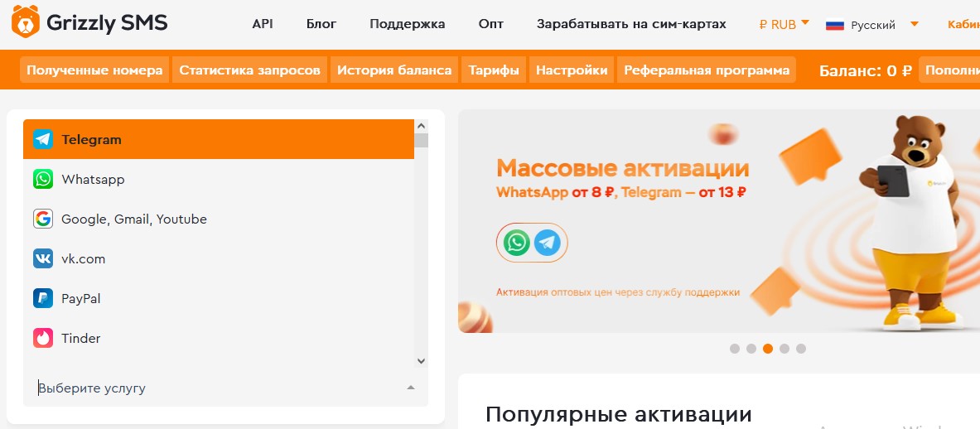Screen dimensions: 980x429
Task: Go to first banner slide dot
Action: [x=734, y=349]
